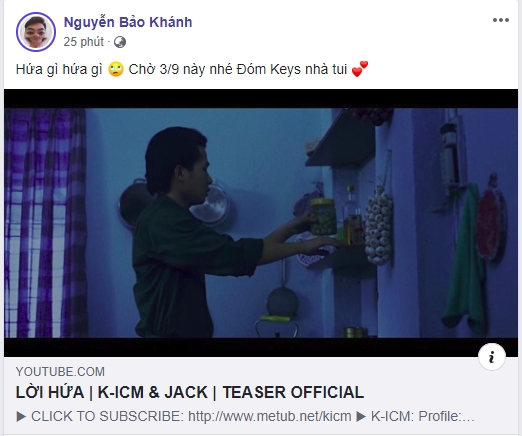The height and width of the screenshot is (436, 522).
Task: Click the YOUTUBE.COM source label
Action: click(x=60, y=372)
